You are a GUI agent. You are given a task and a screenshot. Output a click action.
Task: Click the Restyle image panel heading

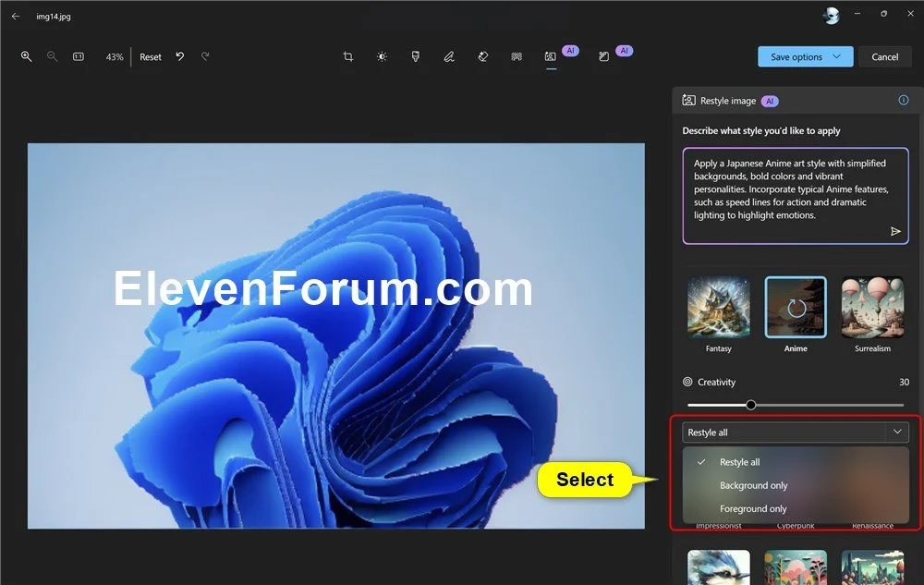728,101
